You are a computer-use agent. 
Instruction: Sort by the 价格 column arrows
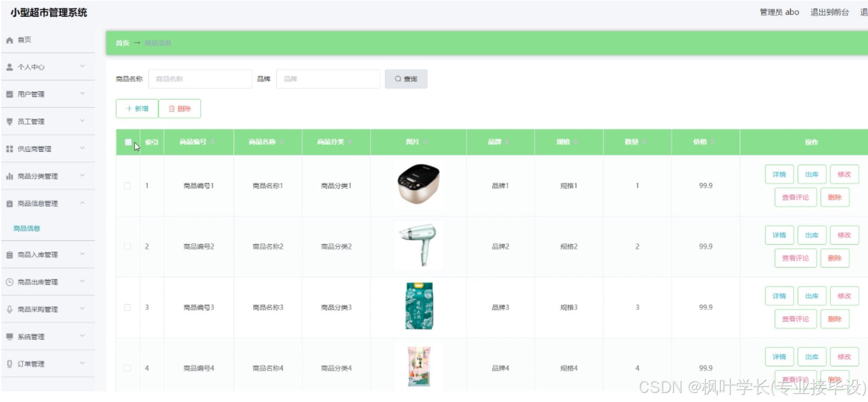click(713, 142)
